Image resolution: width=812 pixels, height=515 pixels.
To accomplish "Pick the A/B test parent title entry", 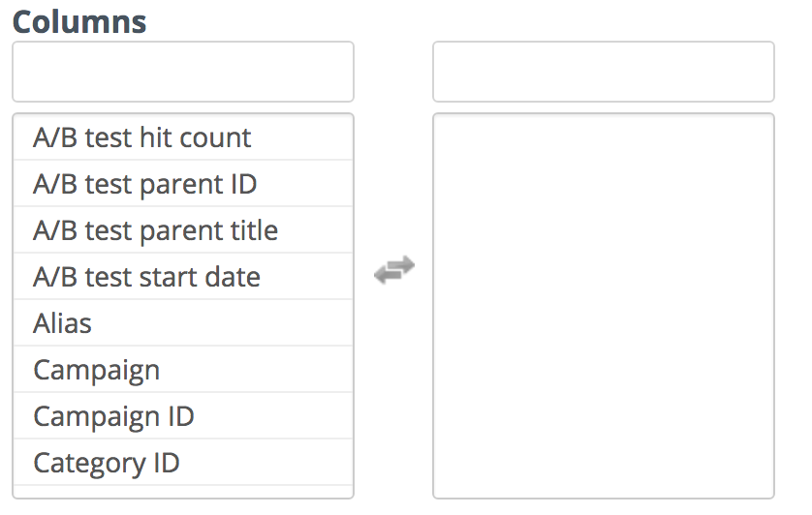I will click(183, 230).
